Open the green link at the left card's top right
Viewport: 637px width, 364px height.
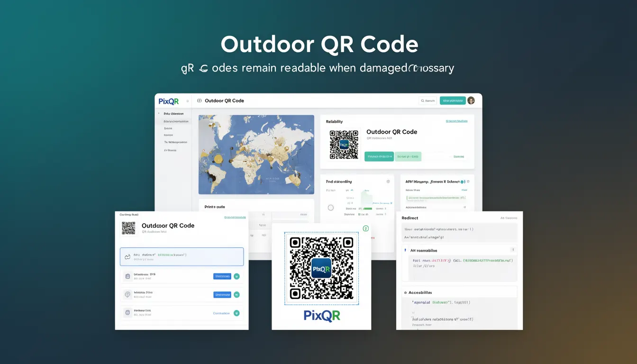point(235,217)
